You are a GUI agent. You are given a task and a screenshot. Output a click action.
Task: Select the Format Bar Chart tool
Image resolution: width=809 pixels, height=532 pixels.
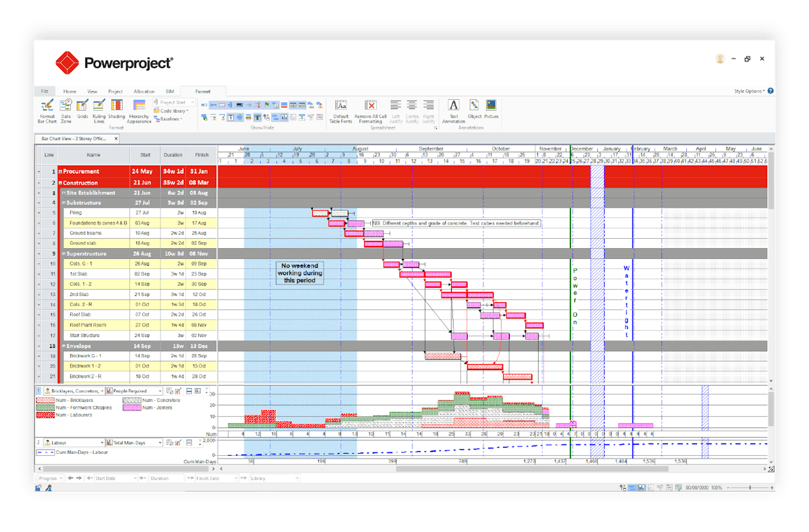point(46,113)
